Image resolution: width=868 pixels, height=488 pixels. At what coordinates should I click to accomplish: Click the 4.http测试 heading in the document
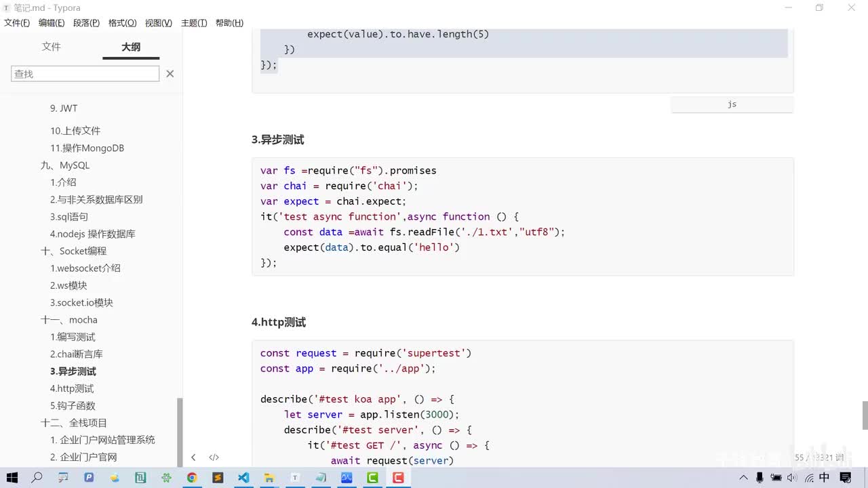pos(279,323)
